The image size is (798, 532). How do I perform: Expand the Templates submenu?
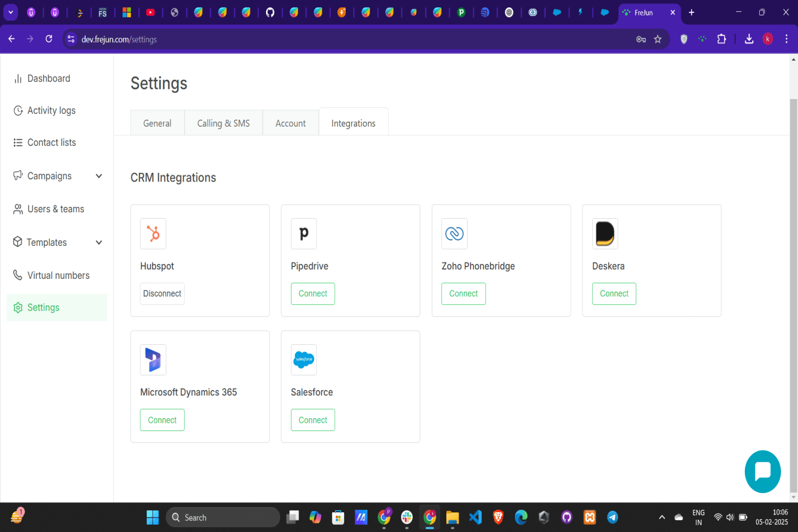pos(99,243)
